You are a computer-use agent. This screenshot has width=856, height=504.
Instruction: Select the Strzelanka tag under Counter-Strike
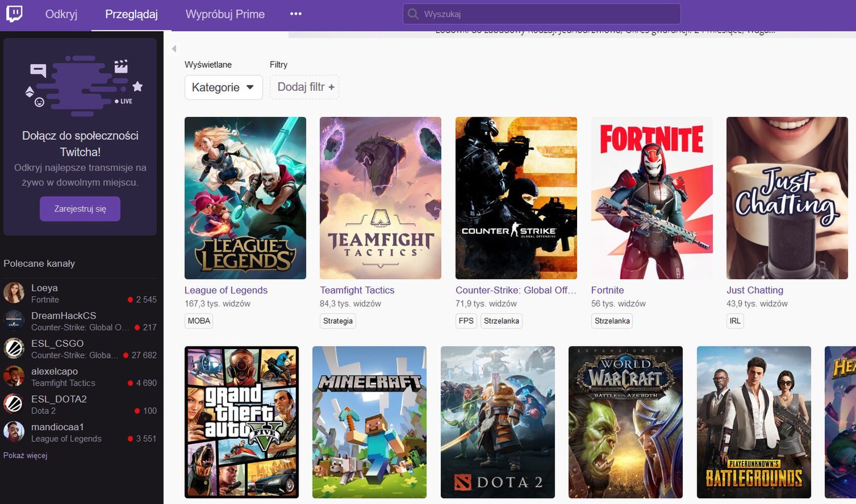pyautogui.click(x=502, y=321)
